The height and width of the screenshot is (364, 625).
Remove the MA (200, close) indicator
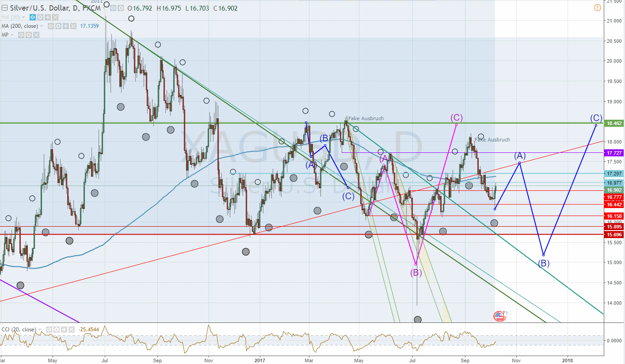73,26
